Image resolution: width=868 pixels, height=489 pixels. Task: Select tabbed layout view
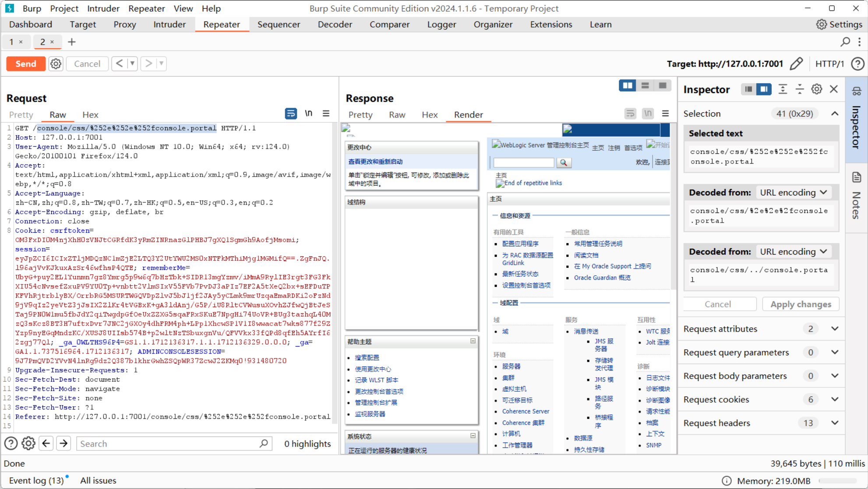click(663, 86)
